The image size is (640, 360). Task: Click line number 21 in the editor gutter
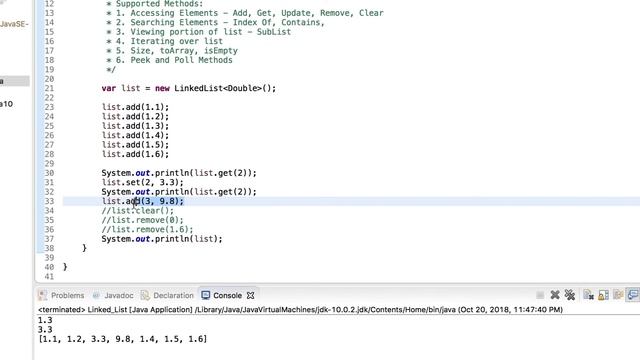click(x=49, y=88)
